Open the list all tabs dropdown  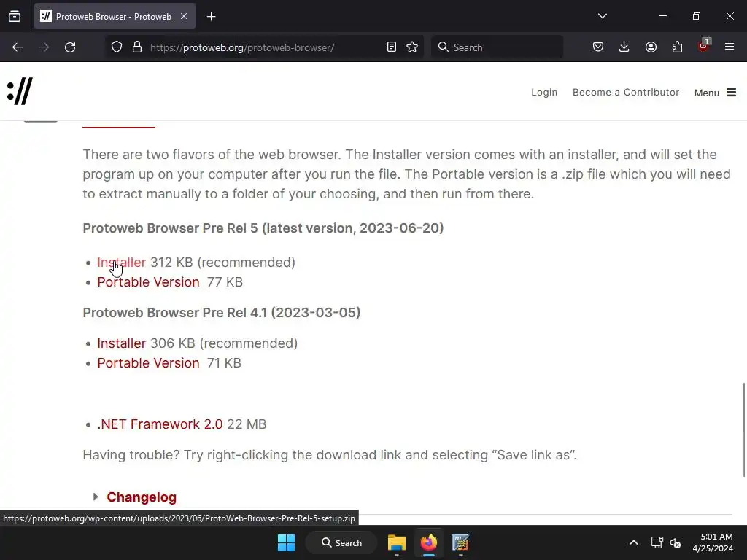click(602, 16)
